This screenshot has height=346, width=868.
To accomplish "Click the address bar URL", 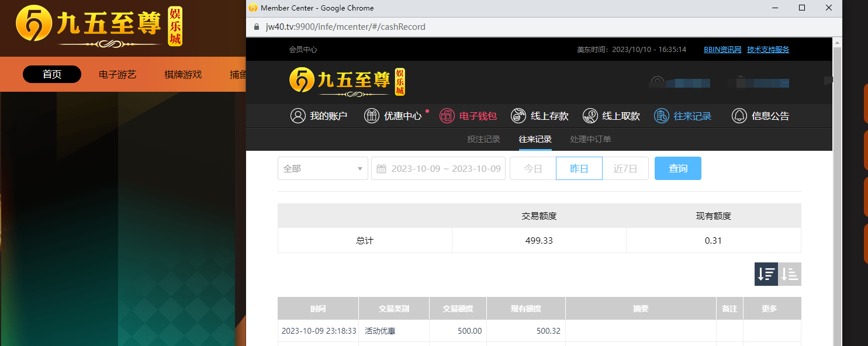I will click(345, 27).
